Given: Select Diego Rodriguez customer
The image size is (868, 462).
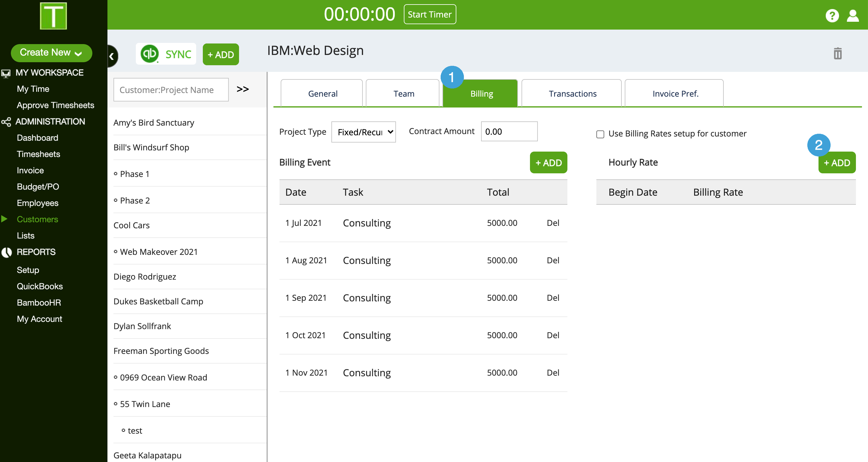Looking at the screenshot, I should [x=145, y=277].
